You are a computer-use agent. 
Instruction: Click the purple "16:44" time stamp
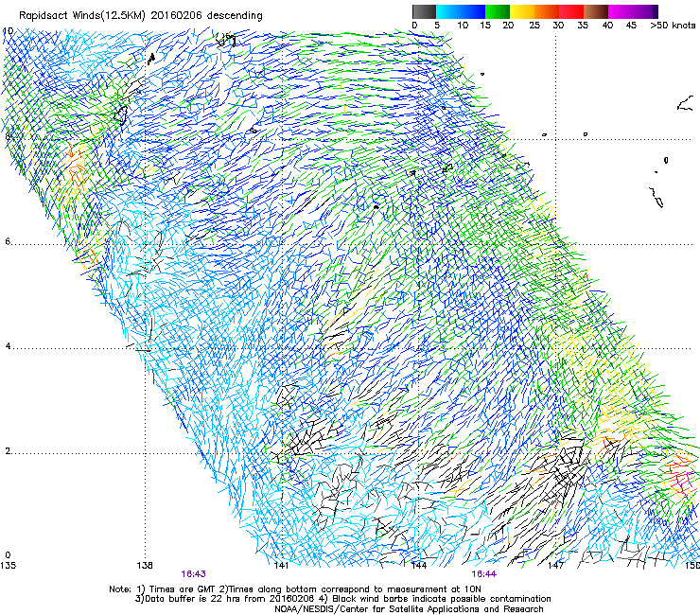(484, 574)
